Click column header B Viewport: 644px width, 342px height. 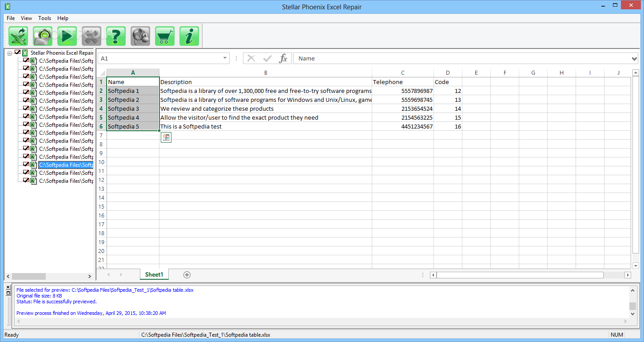(x=266, y=73)
